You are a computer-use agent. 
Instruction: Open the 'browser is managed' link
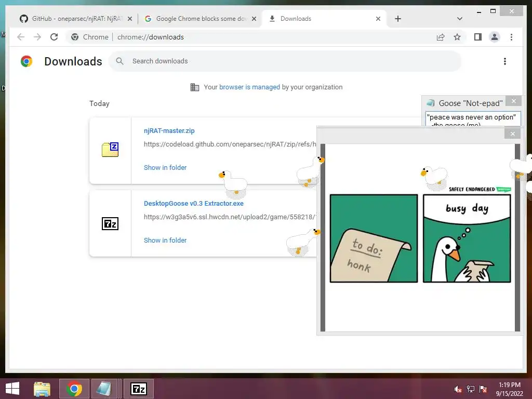click(x=249, y=87)
